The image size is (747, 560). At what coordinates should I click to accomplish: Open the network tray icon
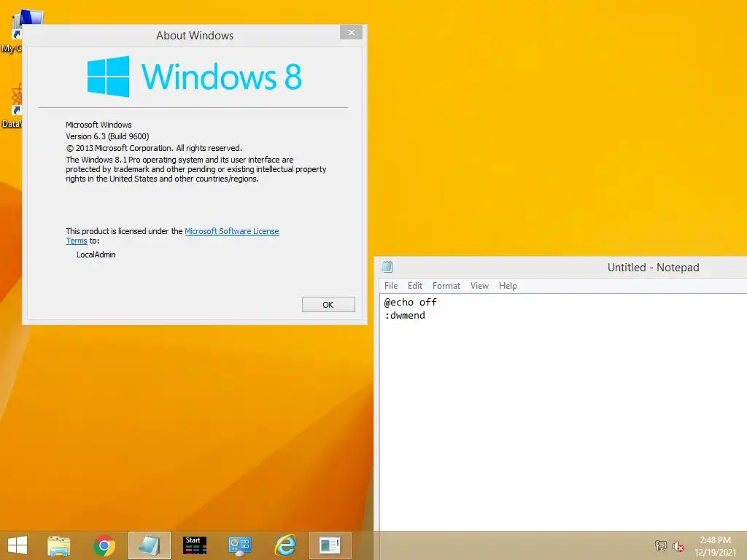tap(660, 545)
